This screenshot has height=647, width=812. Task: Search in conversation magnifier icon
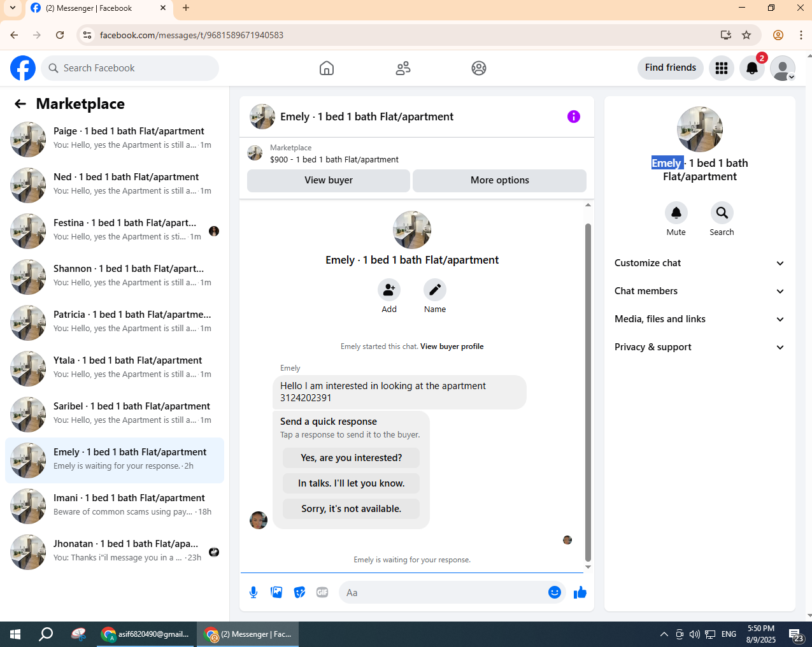[x=722, y=213]
